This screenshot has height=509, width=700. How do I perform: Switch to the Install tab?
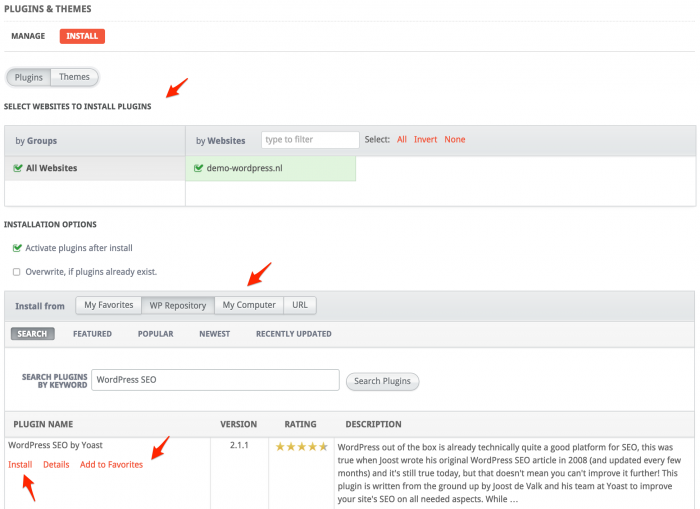click(x=82, y=36)
